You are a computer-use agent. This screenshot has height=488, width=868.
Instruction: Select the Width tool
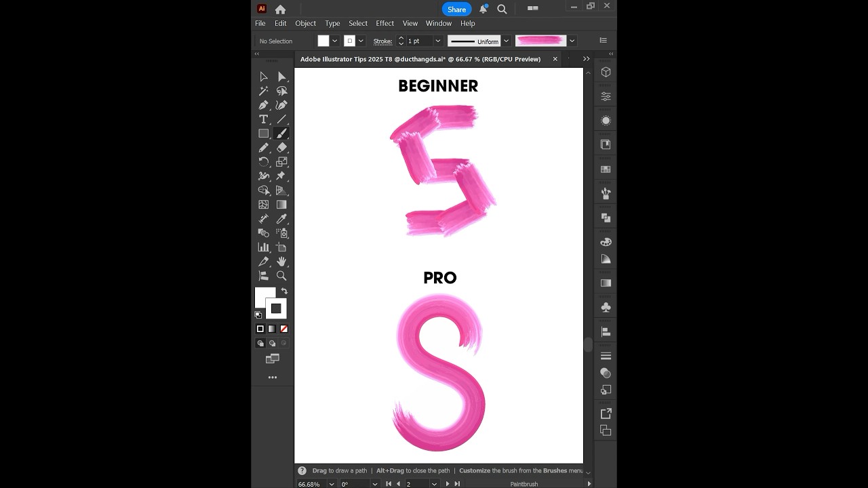pos(264,176)
